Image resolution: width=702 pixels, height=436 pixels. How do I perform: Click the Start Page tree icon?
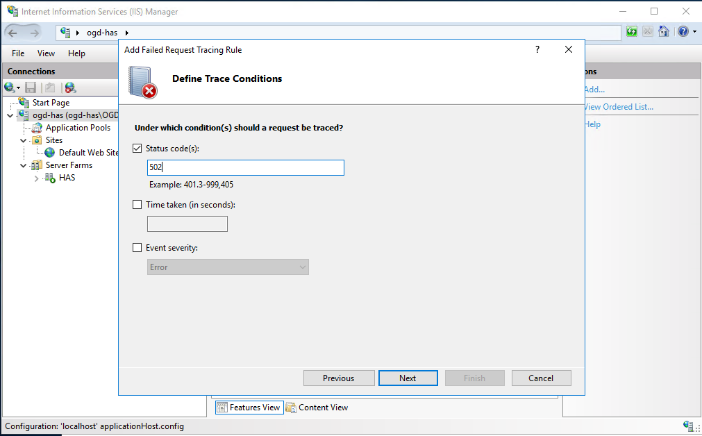[x=24, y=103]
